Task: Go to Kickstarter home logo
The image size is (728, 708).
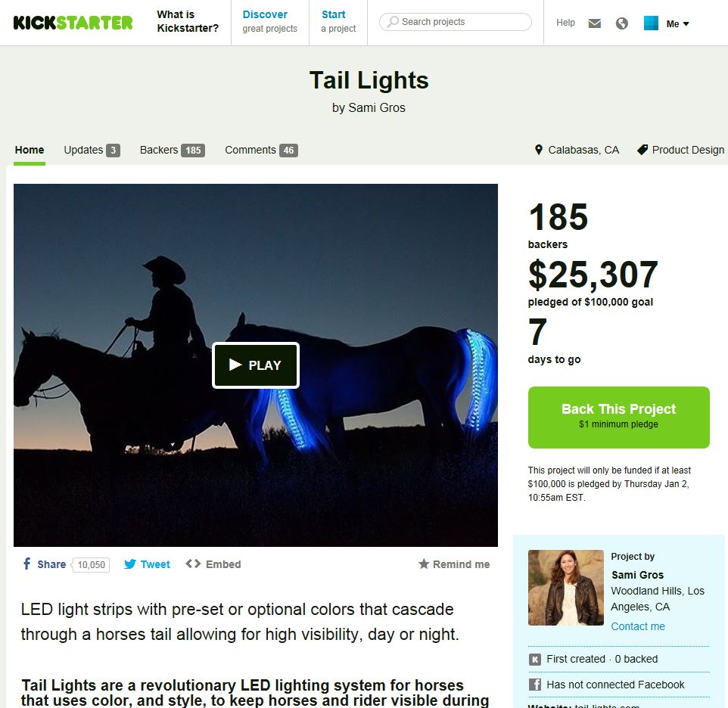Action: click(x=73, y=23)
